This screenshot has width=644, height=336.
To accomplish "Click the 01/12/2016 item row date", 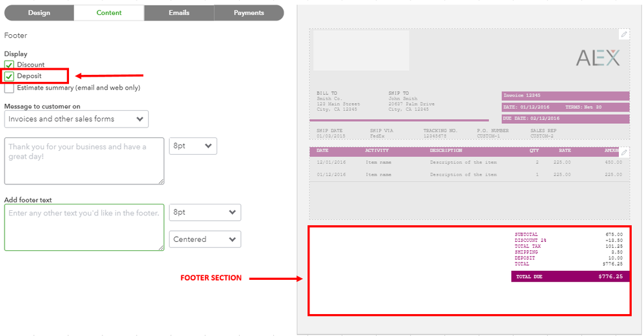I will click(x=331, y=175).
